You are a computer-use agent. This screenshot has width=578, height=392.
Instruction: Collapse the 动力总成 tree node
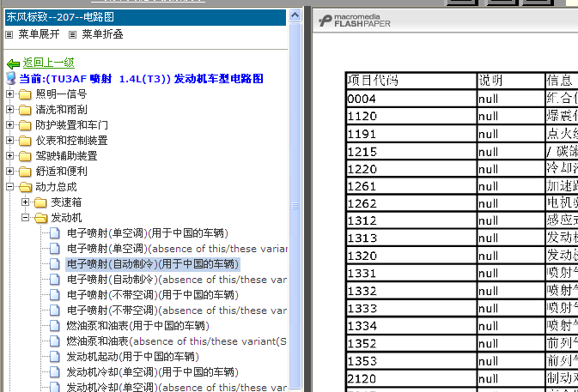10,187
